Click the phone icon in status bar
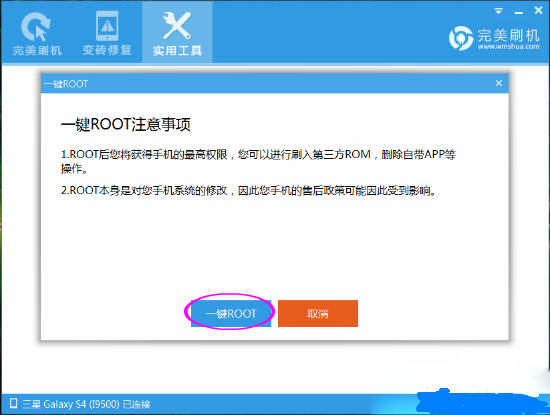Screen dimensions: 550x415 tap(13, 403)
